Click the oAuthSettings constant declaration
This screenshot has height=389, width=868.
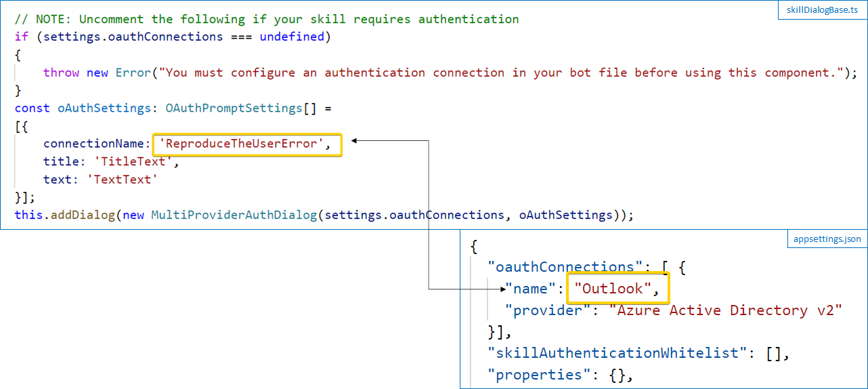click(x=104, y=108)
